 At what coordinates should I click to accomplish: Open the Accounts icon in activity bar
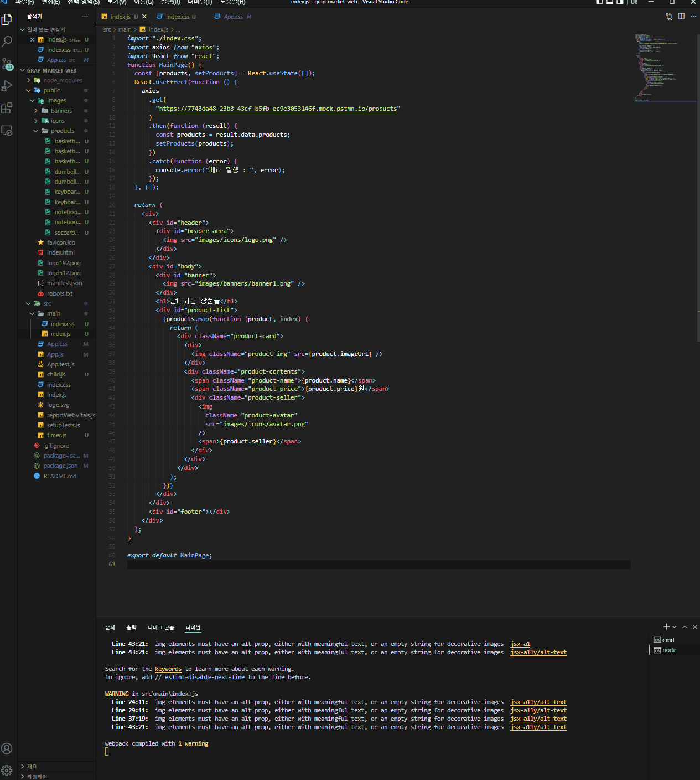pos(7,748)
